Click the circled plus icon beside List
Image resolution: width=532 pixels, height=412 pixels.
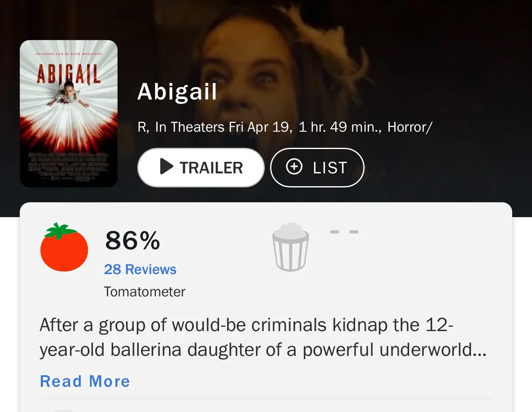(294, 167)
